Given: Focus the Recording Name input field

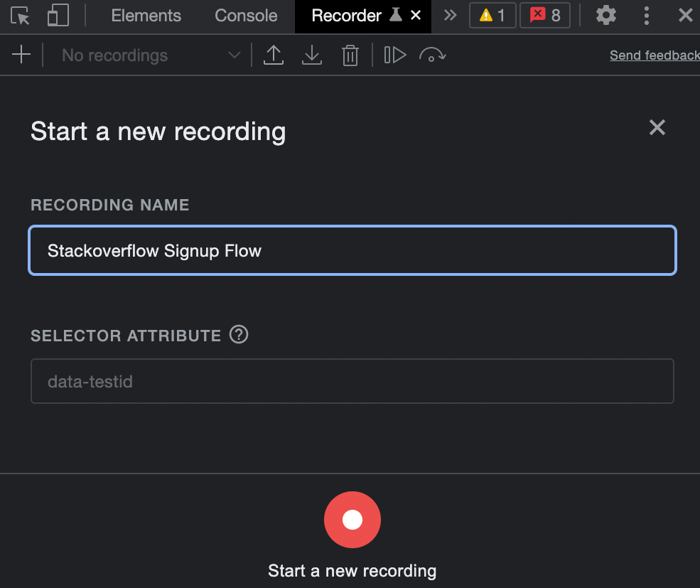Looking at the screenshot, I should 352,250.
